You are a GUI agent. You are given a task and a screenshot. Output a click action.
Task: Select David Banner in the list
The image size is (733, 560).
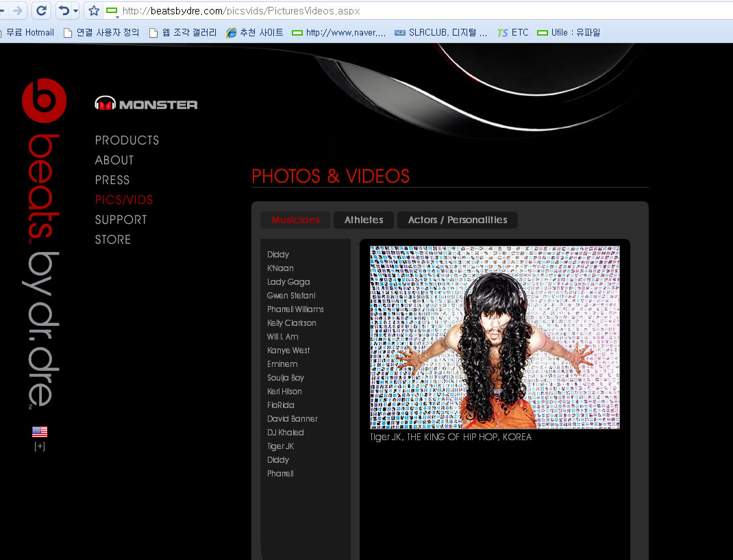pos(293,419)
